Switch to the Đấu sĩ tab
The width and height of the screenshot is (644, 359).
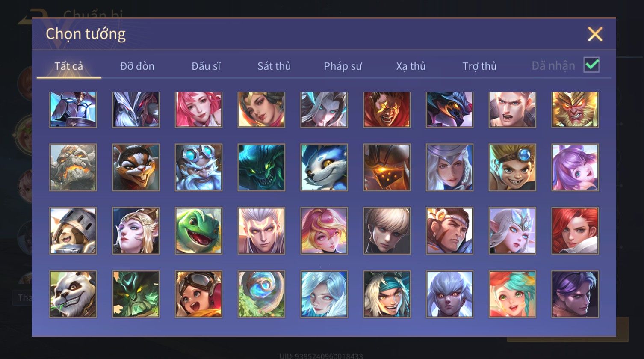[206, 66]
